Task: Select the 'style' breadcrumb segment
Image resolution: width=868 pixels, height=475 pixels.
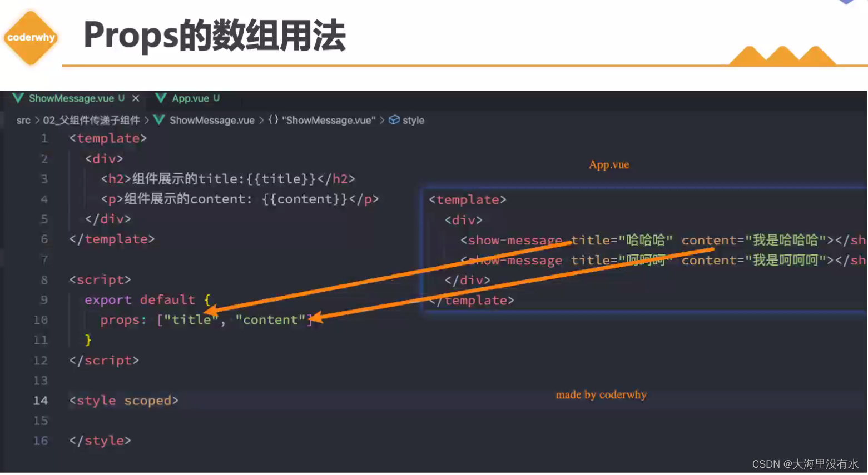Action: tap(413, 120)
